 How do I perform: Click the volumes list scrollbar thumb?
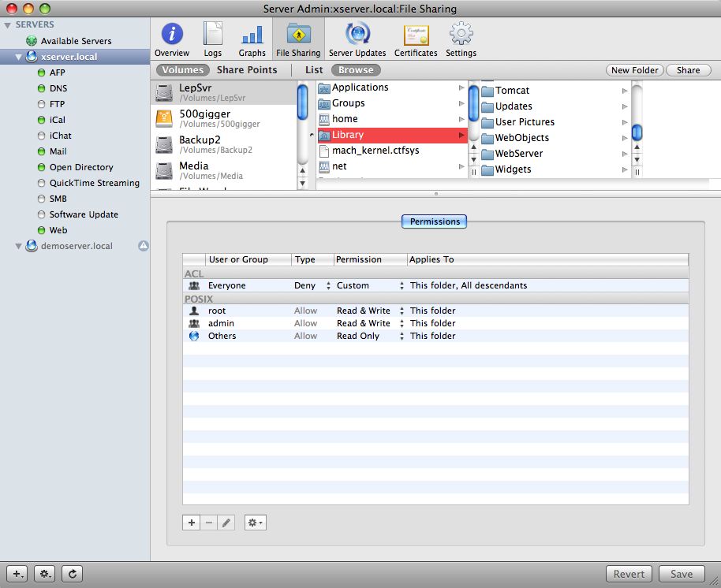point(302,102)
